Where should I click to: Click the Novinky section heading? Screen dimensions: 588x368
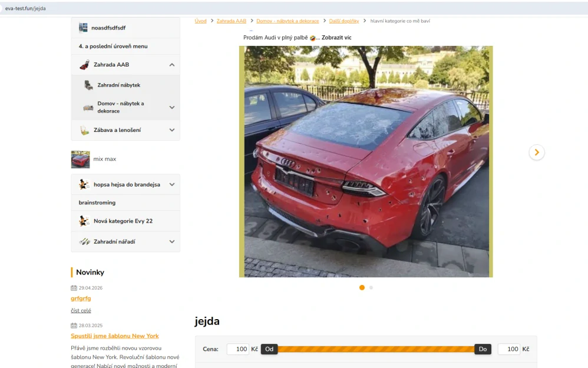click(x=90, y=273)
